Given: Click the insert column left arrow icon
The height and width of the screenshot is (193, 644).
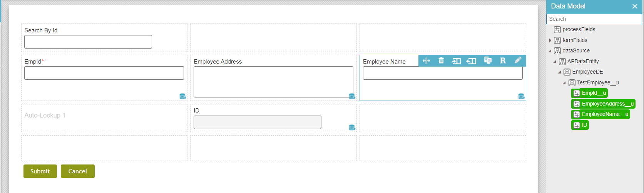Looking at the screenshot, I should 471,61.
